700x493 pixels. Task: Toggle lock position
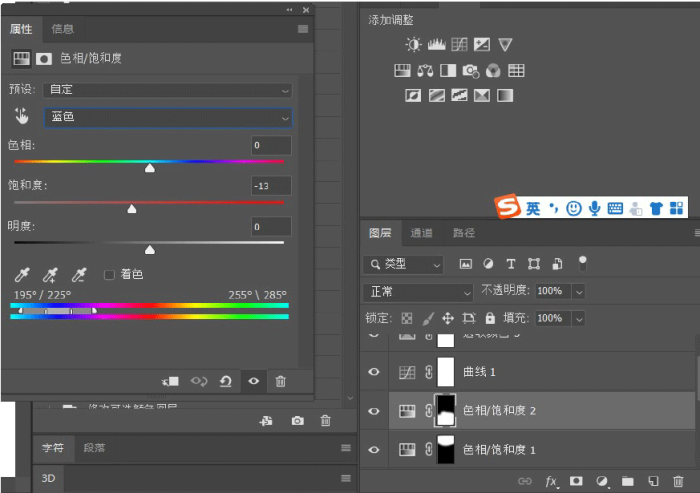tap(448, 318)
